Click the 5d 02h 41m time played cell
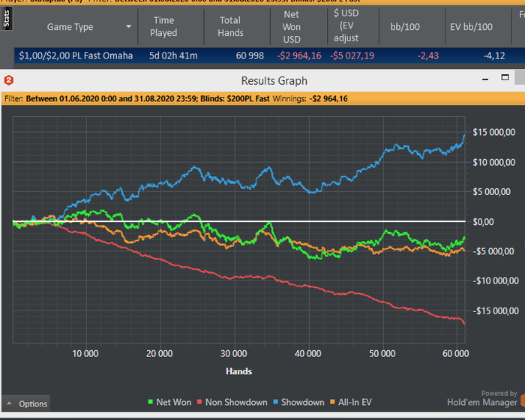Screen dimensions: 525x420 point(173,55)
